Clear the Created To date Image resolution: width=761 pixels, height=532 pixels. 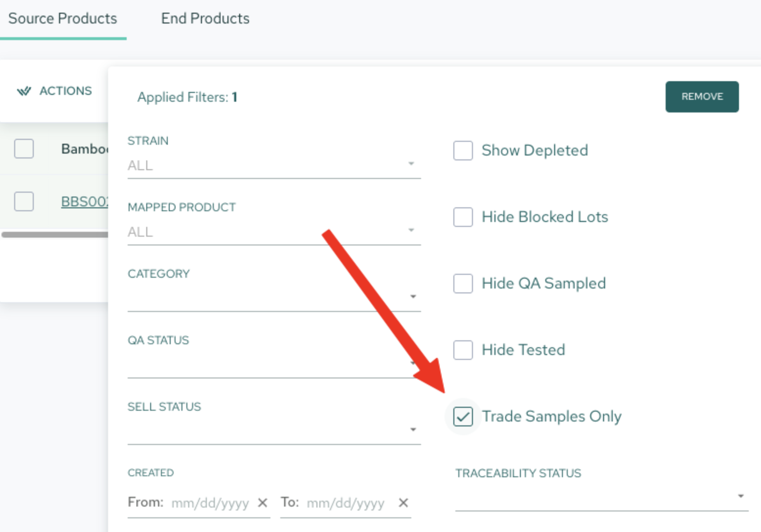click(403, 503)
